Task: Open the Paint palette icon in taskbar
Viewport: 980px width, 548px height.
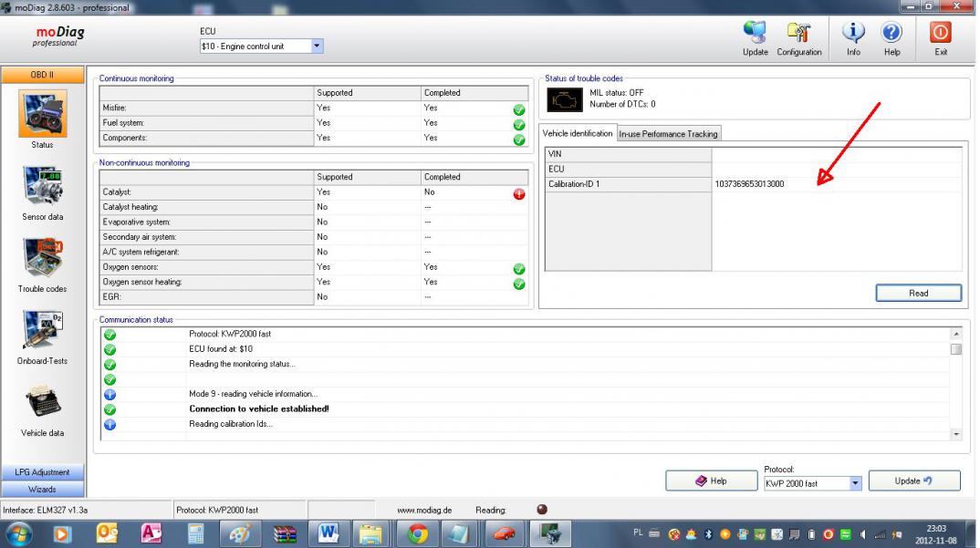Action: [240, 533]
